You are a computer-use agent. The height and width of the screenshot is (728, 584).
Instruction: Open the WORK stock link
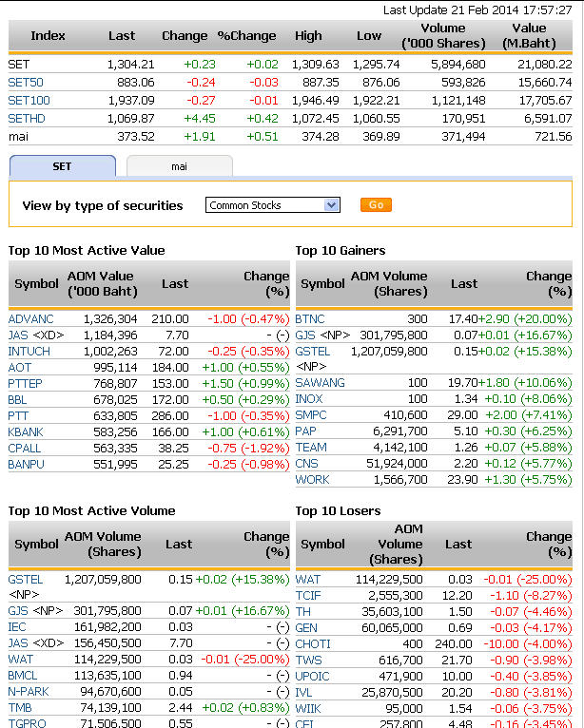tap(312, 480)
